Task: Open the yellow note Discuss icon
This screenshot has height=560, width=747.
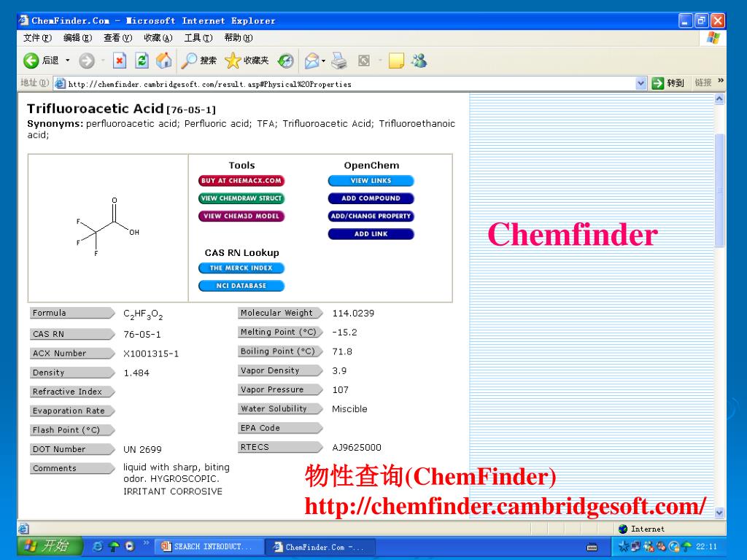Action: 396,61
